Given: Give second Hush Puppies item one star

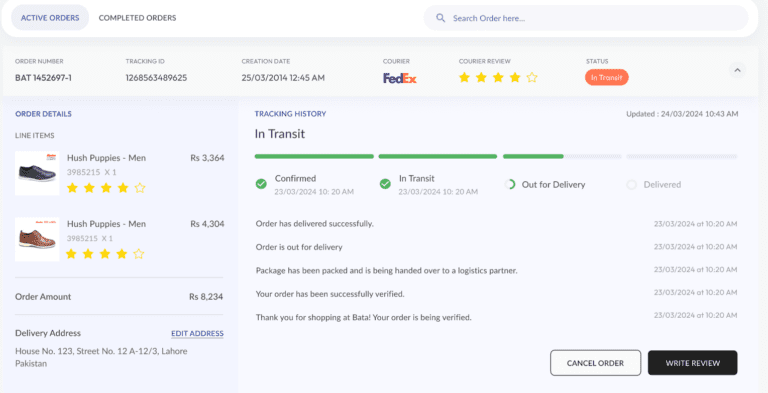Looking at the screenshot, I should [x=72, y=254].
